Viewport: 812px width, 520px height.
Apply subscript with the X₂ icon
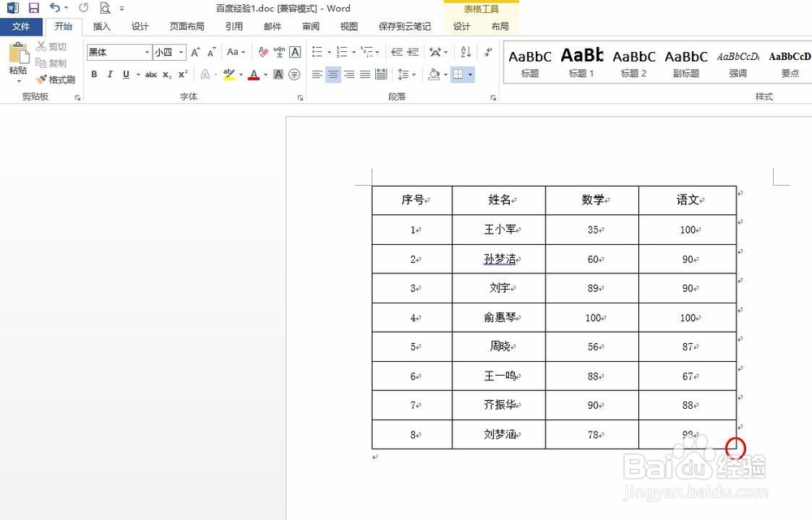coord(169,74)
